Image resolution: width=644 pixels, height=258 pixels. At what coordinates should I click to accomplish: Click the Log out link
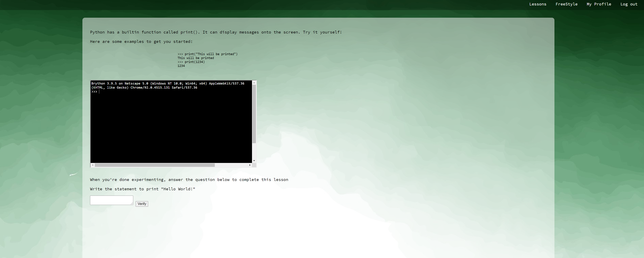(x=629, y=4)
